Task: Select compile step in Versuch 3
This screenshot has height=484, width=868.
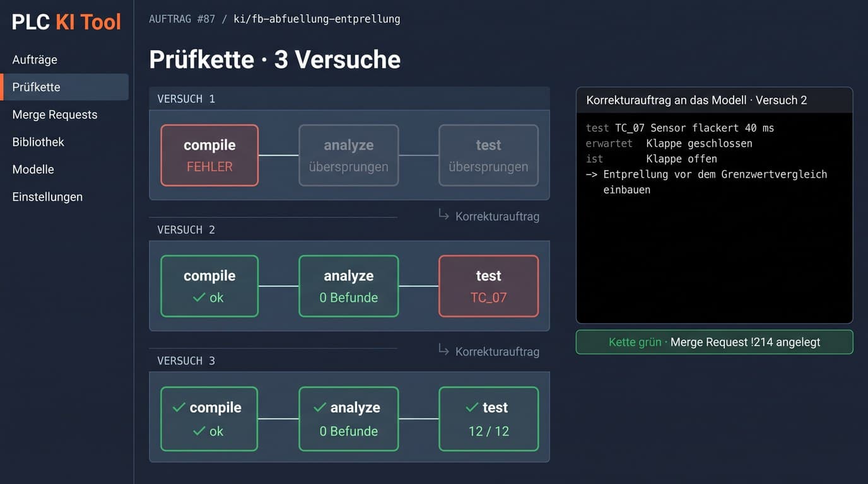Action: coord(209,419)
